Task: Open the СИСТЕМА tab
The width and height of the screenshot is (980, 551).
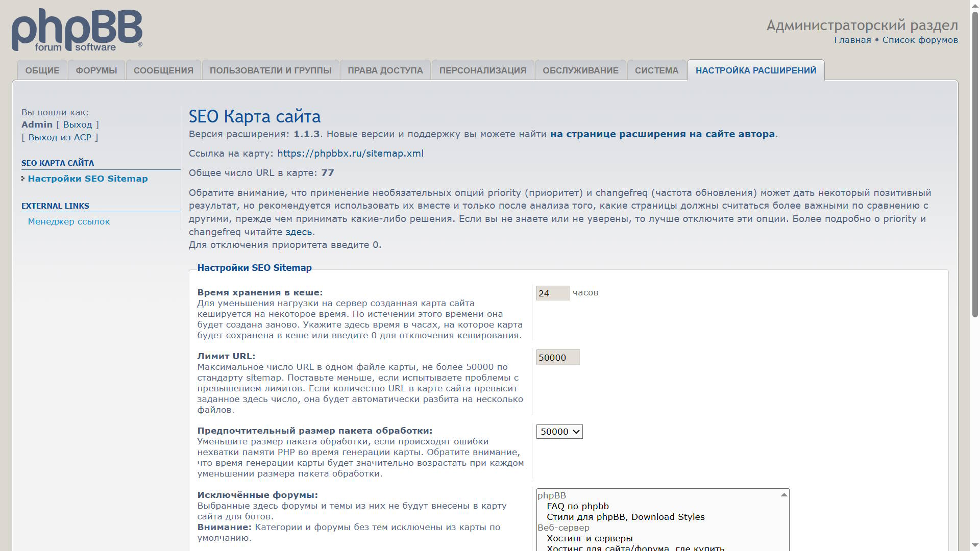Action: (x=656, y=70)
